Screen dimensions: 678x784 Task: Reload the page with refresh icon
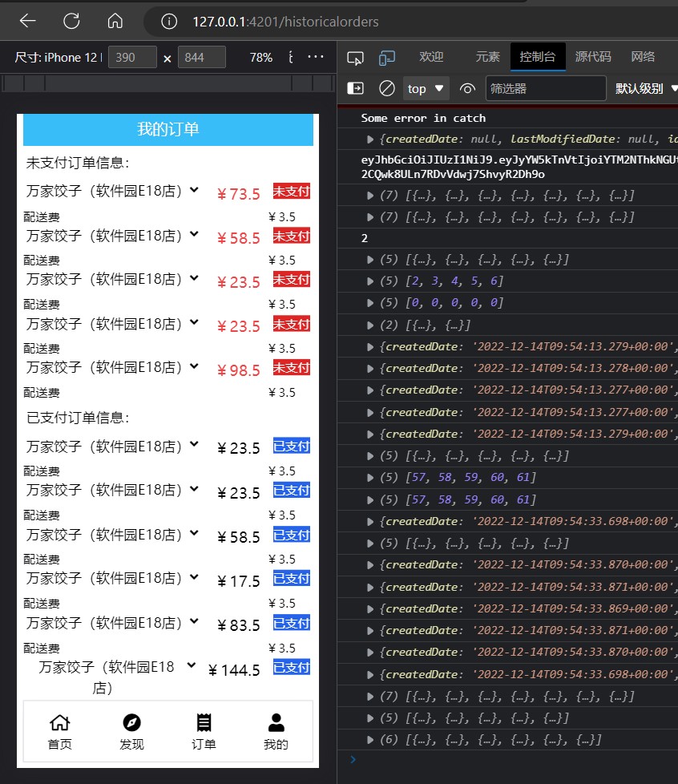(x=71, y=21)
